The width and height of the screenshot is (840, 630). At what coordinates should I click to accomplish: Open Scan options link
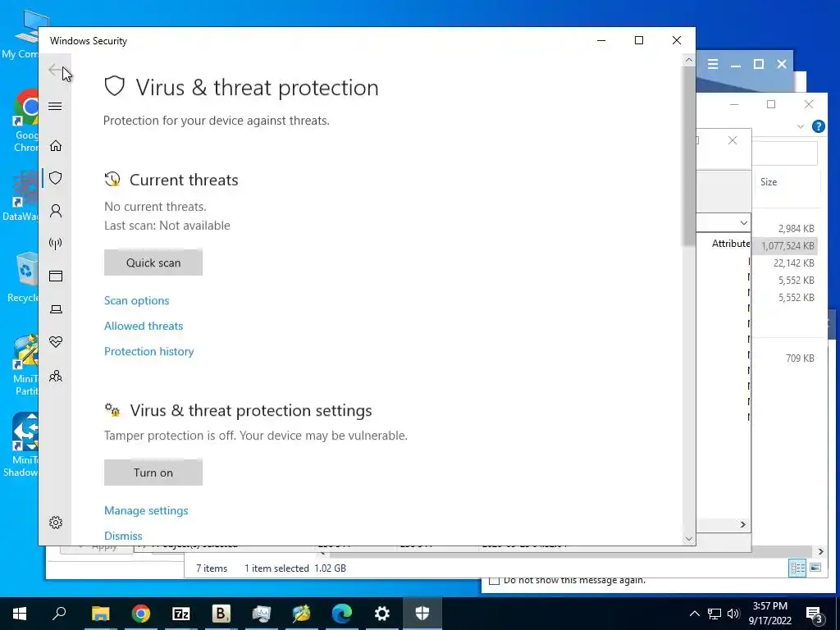pos(137,300)
